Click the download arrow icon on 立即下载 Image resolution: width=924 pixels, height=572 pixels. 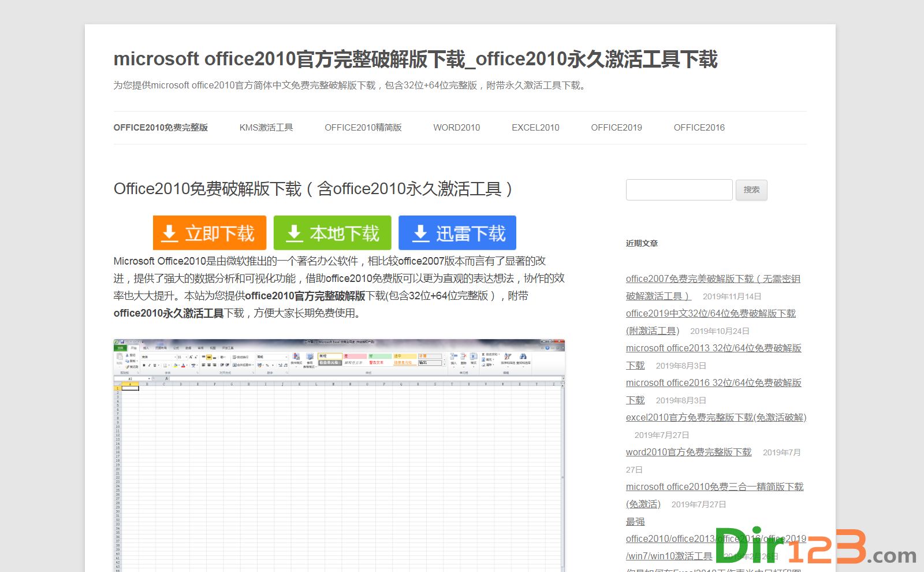click(x=169, y=233)
